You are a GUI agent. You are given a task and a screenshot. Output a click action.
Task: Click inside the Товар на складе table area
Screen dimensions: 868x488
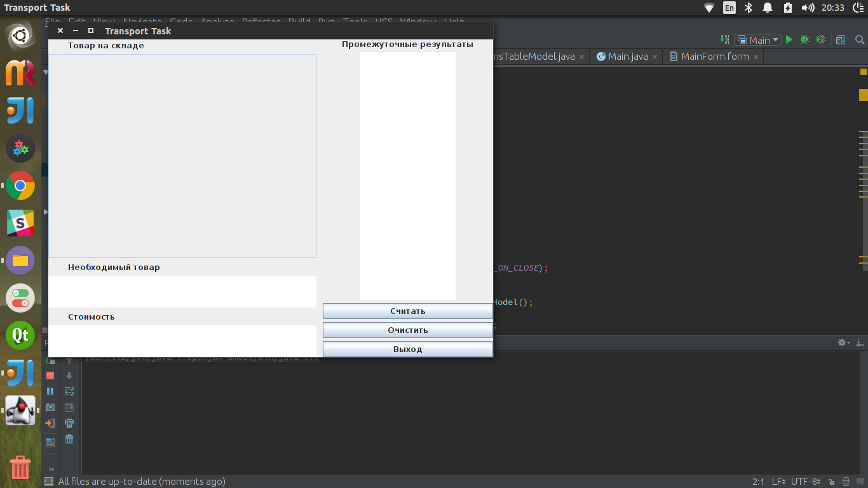pyautogui.click(x=182, y=156)
